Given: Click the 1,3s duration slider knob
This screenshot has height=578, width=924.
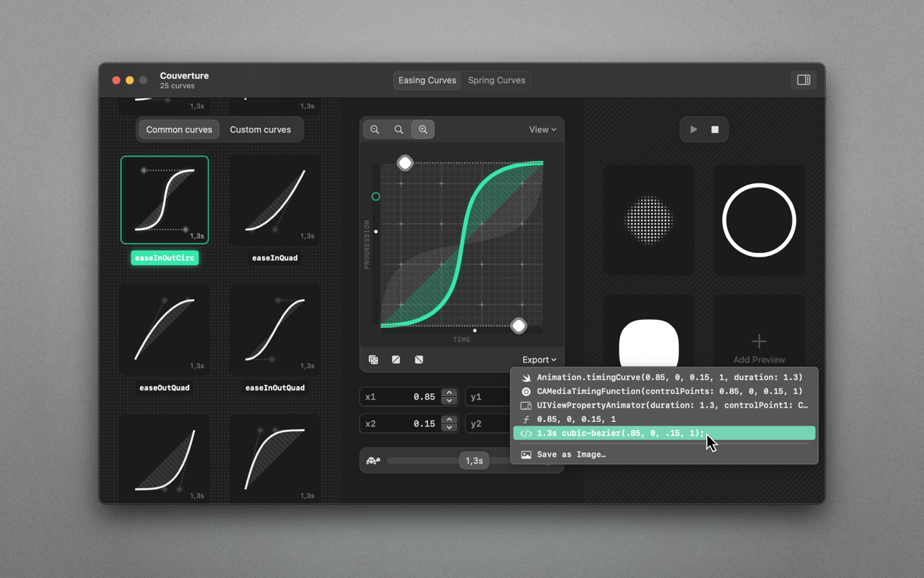Looking at the screenshot, I should pyautogui.click(x=474, y=461).
